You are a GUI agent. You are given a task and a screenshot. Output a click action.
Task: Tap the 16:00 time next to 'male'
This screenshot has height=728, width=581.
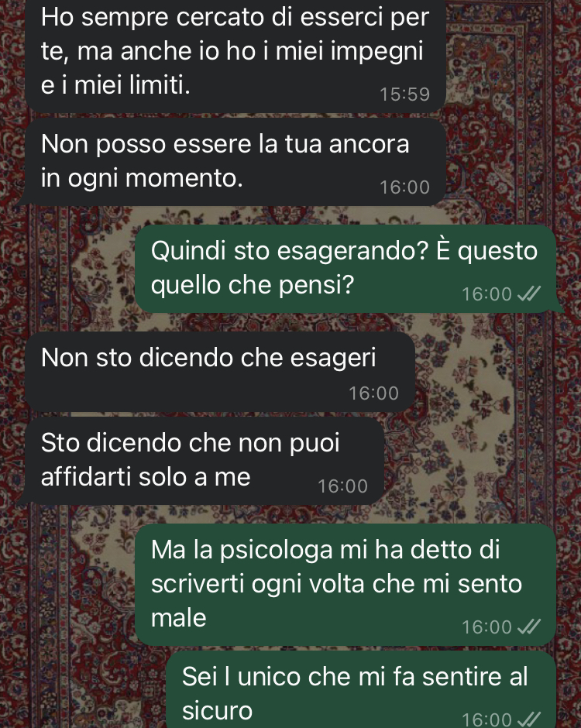coord(486,627)
